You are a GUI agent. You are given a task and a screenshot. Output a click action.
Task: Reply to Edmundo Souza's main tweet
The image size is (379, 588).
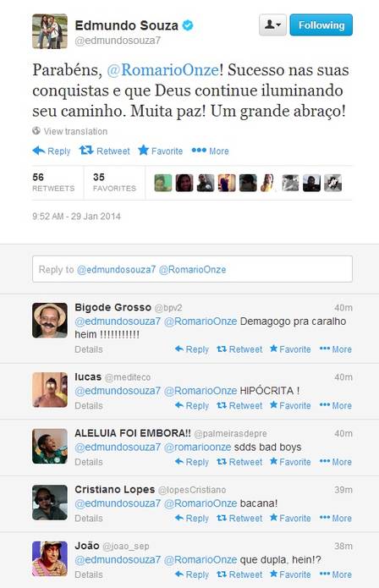click(52, 151)
